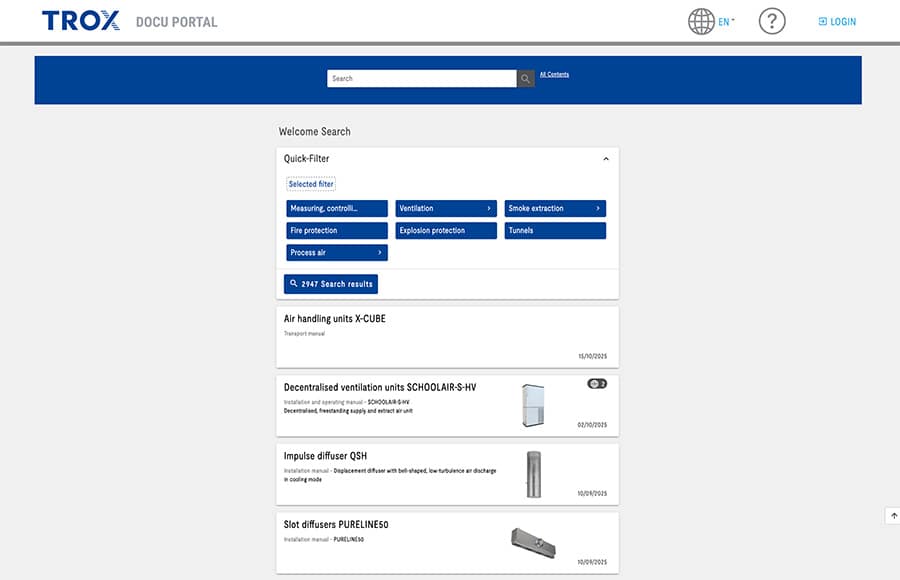Choose the Explosion protection filter

click(446, 231)
